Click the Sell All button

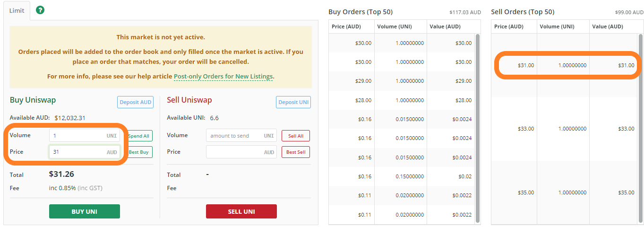(296, 136)
